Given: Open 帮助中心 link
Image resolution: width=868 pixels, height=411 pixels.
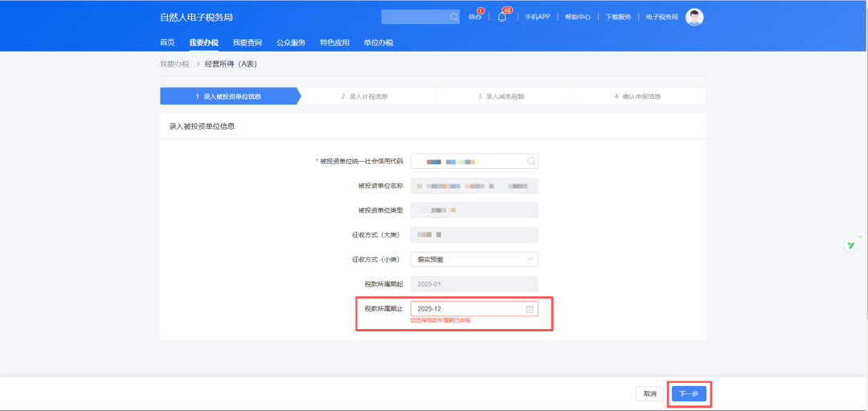Looking at the screenshot, I should tap(578, 17).
